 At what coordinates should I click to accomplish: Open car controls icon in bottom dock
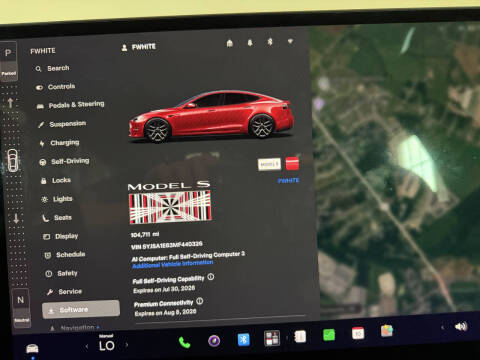pos(32,349)
